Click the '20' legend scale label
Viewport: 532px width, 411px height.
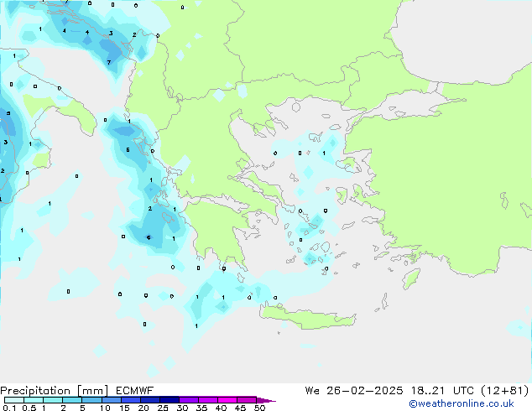(x=143, y=408)
